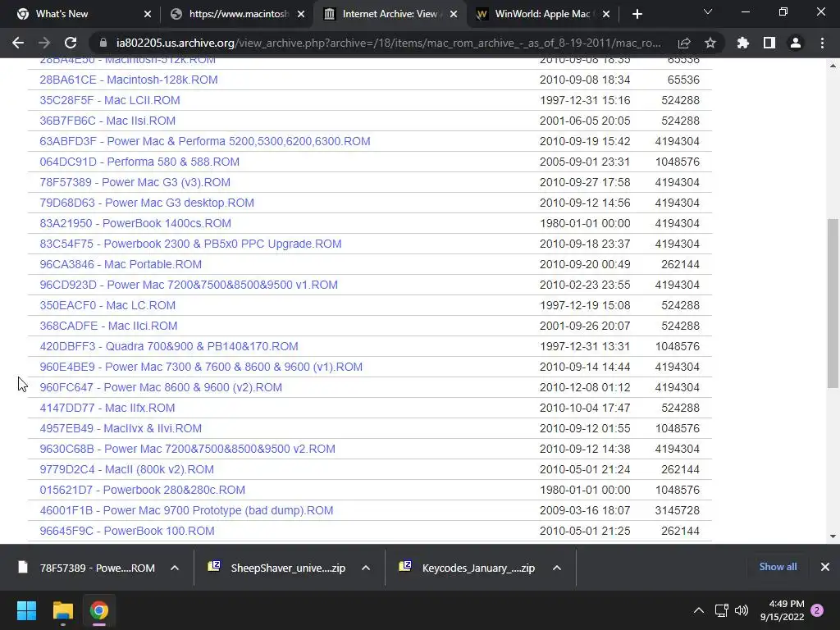Open the Powerbook 2300 & PB5x0 PPC Upgrade link
Screen dimensions: 840x630
[190, 244]
